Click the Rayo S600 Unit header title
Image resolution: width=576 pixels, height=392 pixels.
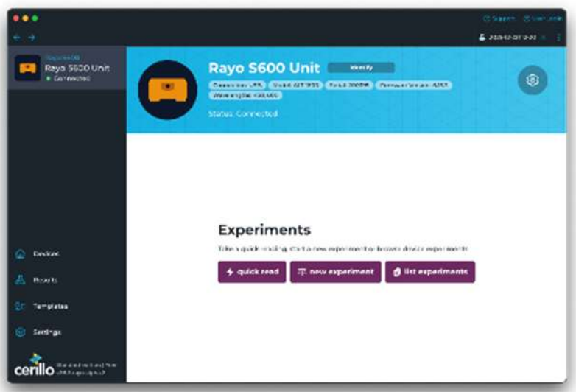(x=264, y=68)
